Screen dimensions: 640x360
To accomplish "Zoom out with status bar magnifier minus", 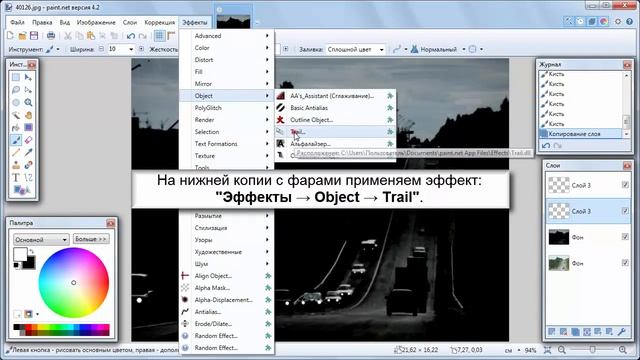I will pyautogui.click(x=562, y=350).
